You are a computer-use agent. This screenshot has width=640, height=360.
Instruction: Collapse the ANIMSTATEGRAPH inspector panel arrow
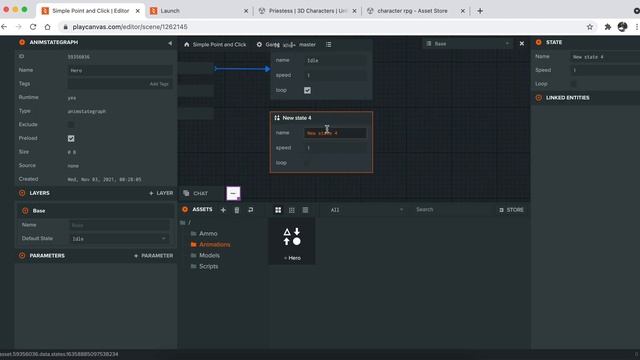click(x=170, y=43)
